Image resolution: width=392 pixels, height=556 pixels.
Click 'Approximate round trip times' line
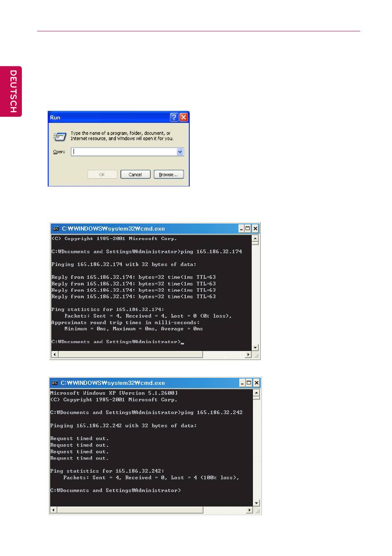tap(125, 323)
